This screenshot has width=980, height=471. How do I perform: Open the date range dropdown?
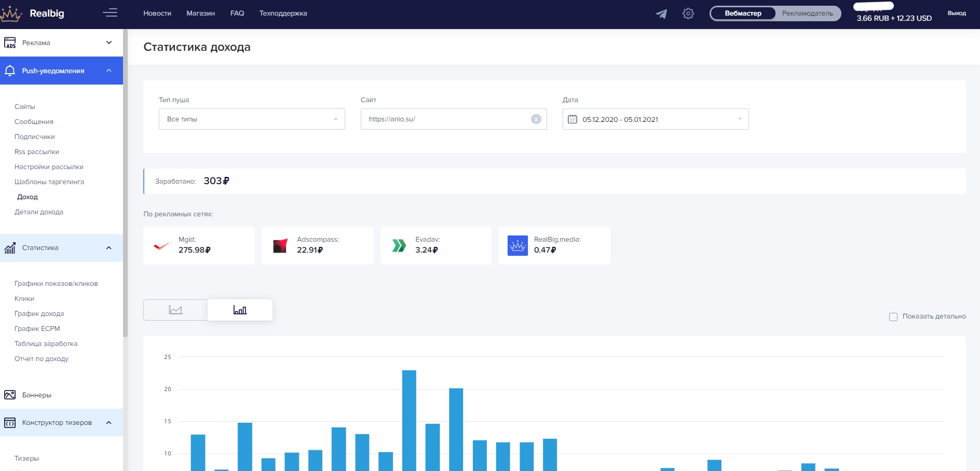(x=655, y=119)
